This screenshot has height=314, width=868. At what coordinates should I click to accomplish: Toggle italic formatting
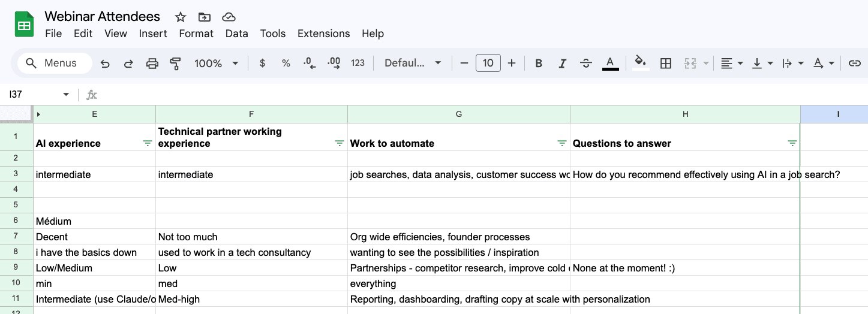(562, 64)
